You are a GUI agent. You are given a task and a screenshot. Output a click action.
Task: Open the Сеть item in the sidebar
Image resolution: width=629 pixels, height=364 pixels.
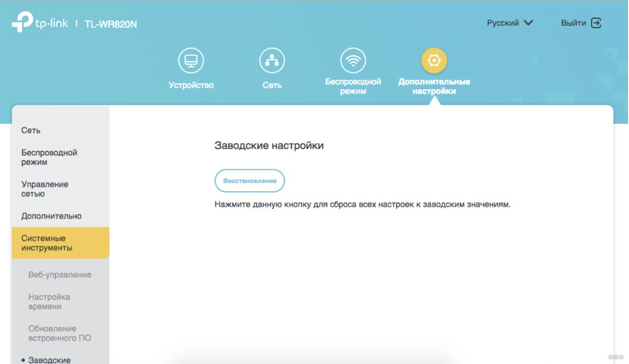click(x=31, y=130)
